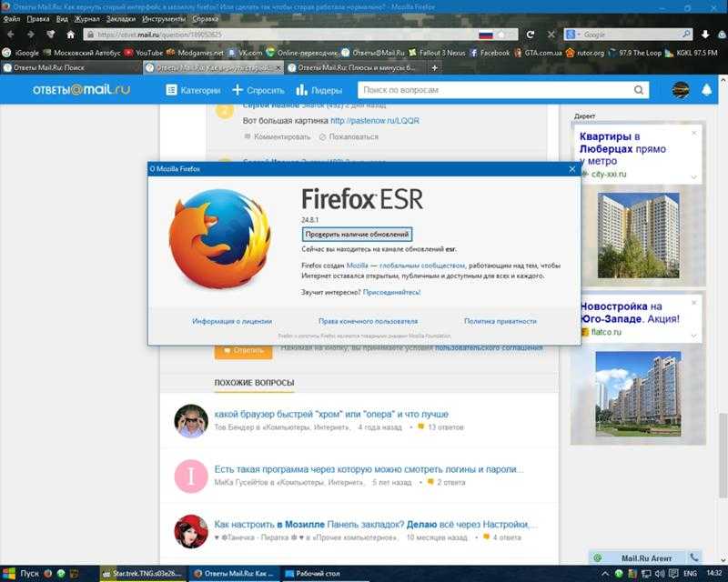Show hidden tray icons with taskbar chevron
The width and height of the screenshot is (728, 582).
[605, 574]
